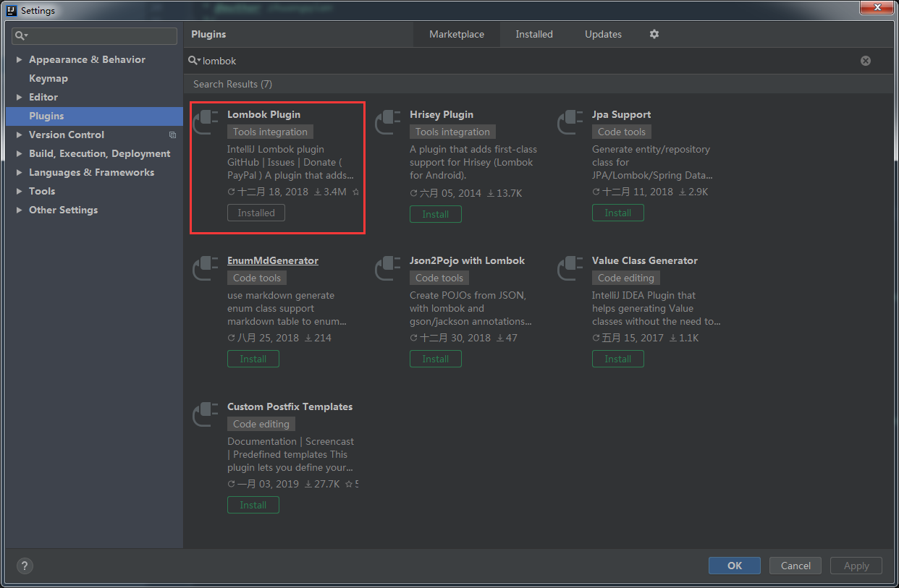The image size is (899, 588).
Task: Click the Value Class Generator plug icon
Action: point(571,268)
